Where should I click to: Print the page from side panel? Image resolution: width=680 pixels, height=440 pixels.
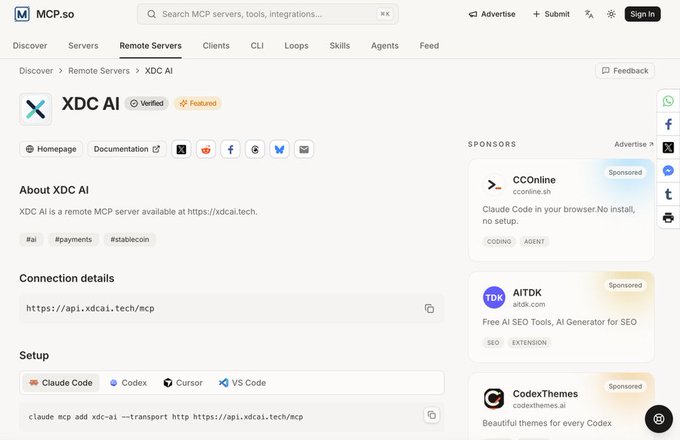[668, 217]
